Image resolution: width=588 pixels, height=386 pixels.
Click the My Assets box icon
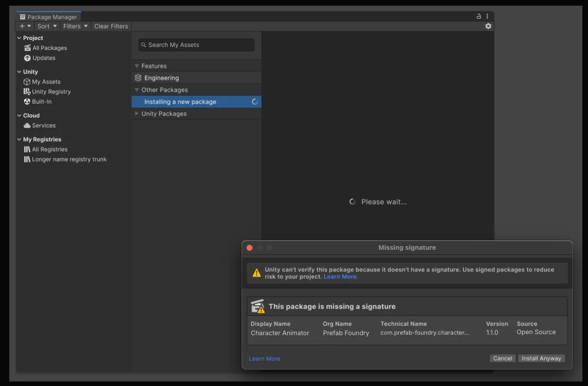point(27,82)
